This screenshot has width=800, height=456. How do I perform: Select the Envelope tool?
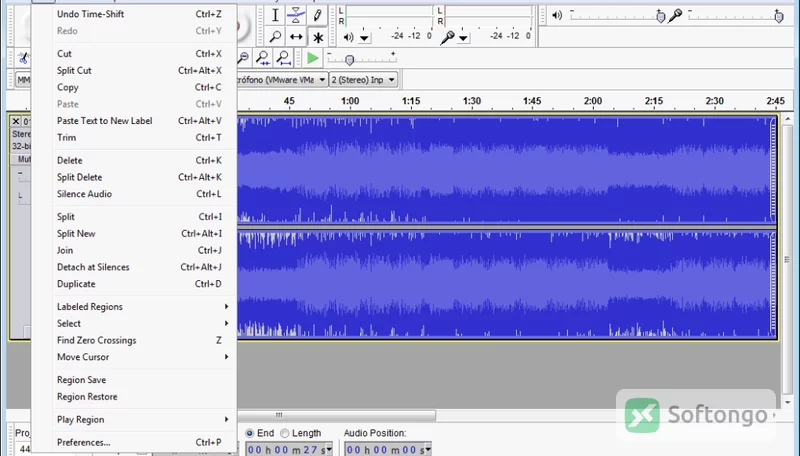click(296, 15)
